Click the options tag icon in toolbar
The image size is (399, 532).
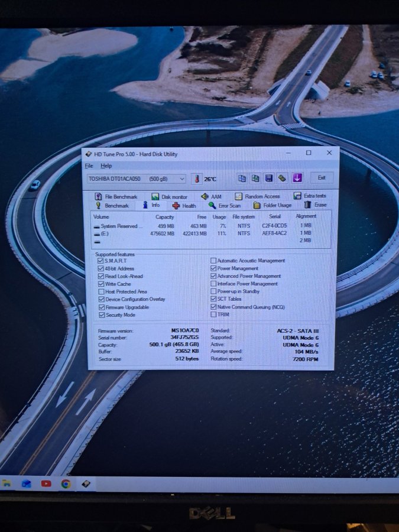coord(282,178)
